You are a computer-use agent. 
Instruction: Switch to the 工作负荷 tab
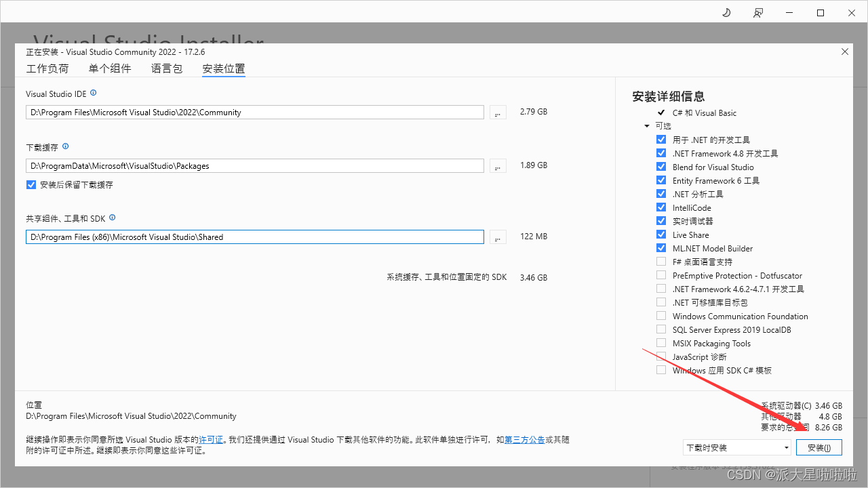pyautogui.click(x=47, y=68)
